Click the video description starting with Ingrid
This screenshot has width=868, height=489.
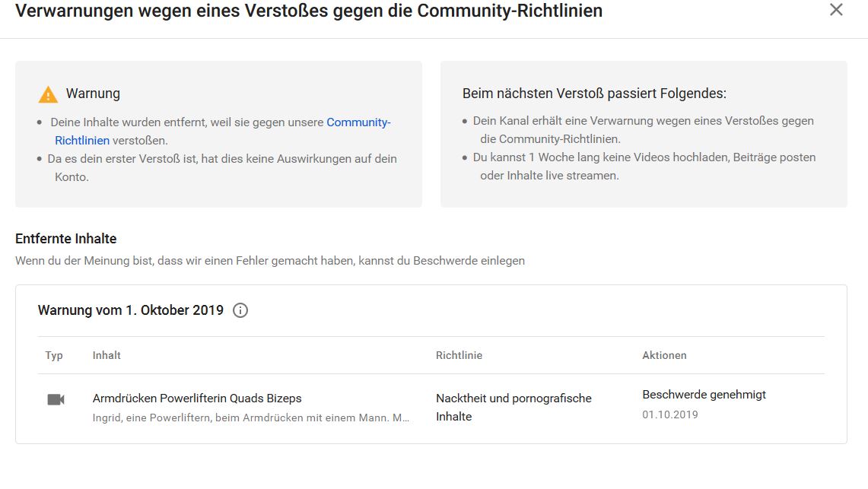pyautogui.click(x=251, y=418)
